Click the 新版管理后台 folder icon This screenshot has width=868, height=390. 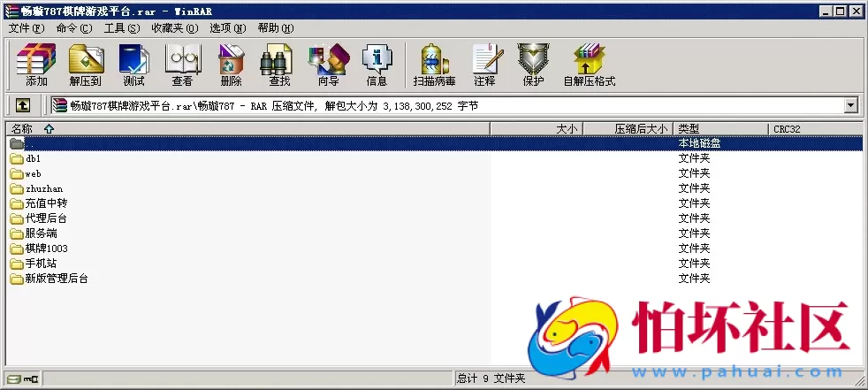[17, 279]
